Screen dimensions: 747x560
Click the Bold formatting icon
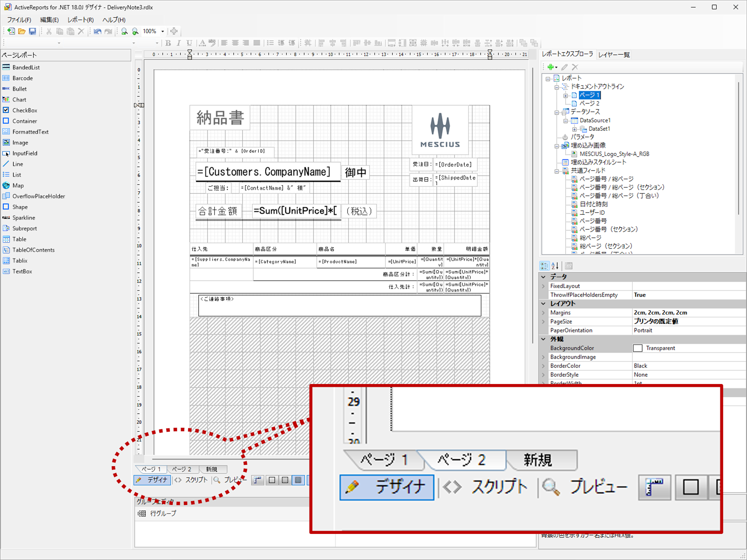pyautogui.click(x=168, y=43)
